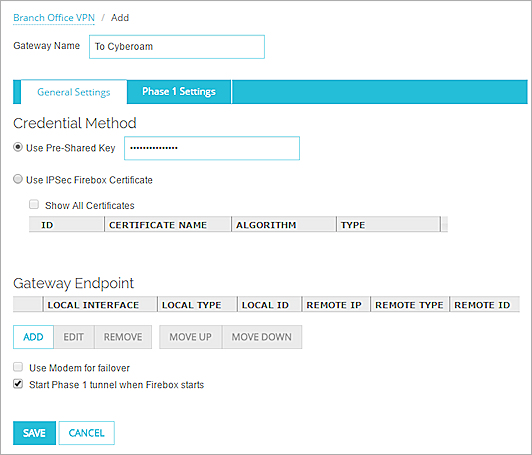The height and width of the screenshot is (455, 532).
Task: Click the Local Interface column header
Action: (x=100, y=305)
